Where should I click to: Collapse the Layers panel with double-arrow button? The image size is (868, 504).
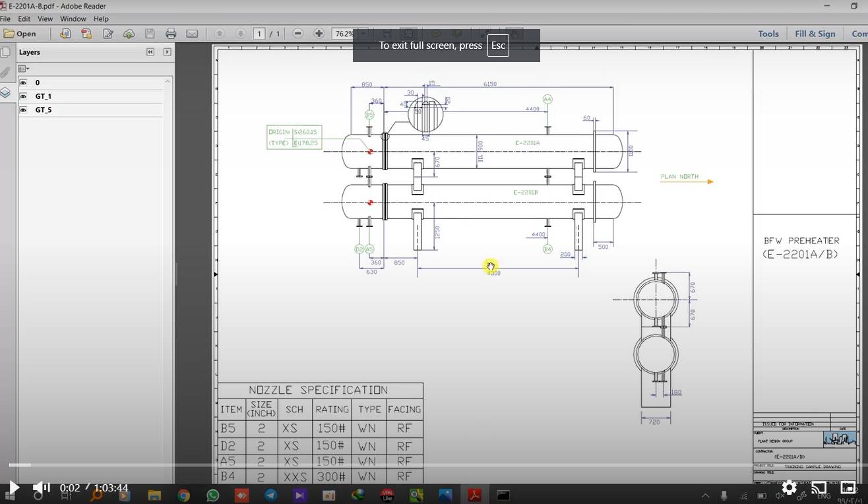pyautogui.click(x=150, y=52)
